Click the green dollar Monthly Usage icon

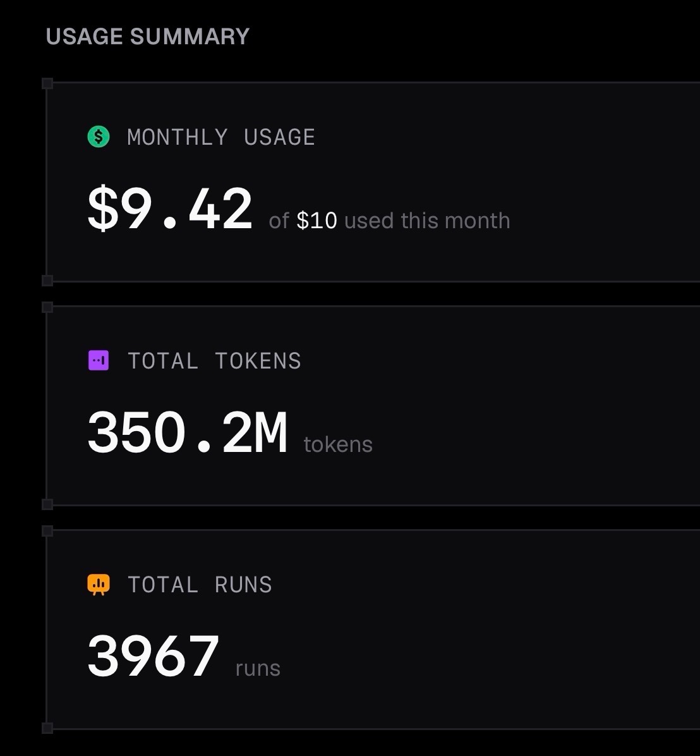(99, 137)
